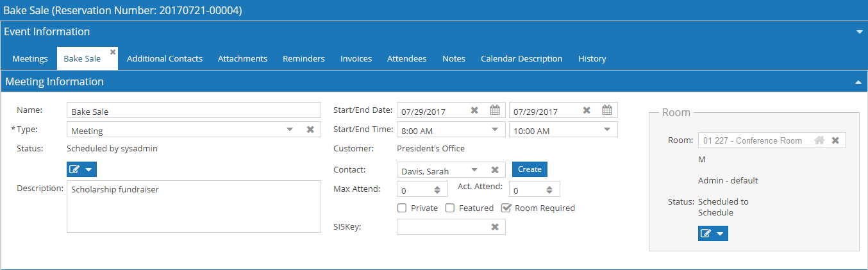Viewport: 868px width, 270px height.
Task: Open the Notes tab
Action: point(454,58)
